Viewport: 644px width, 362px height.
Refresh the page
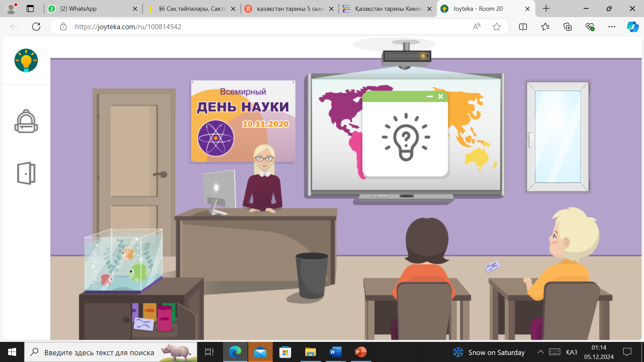coord(36,27)
